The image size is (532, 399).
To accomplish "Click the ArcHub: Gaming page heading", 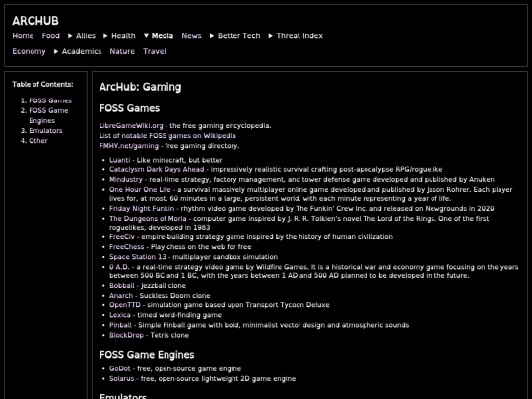I will pyautogui.click(x=141, y=87).
